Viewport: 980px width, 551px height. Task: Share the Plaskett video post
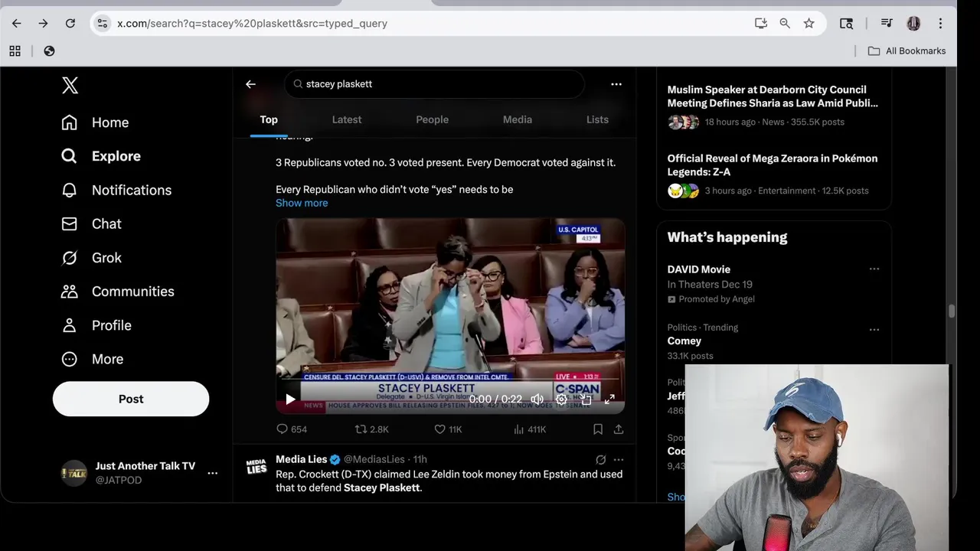pyautogui.click(x=619, y=429)
